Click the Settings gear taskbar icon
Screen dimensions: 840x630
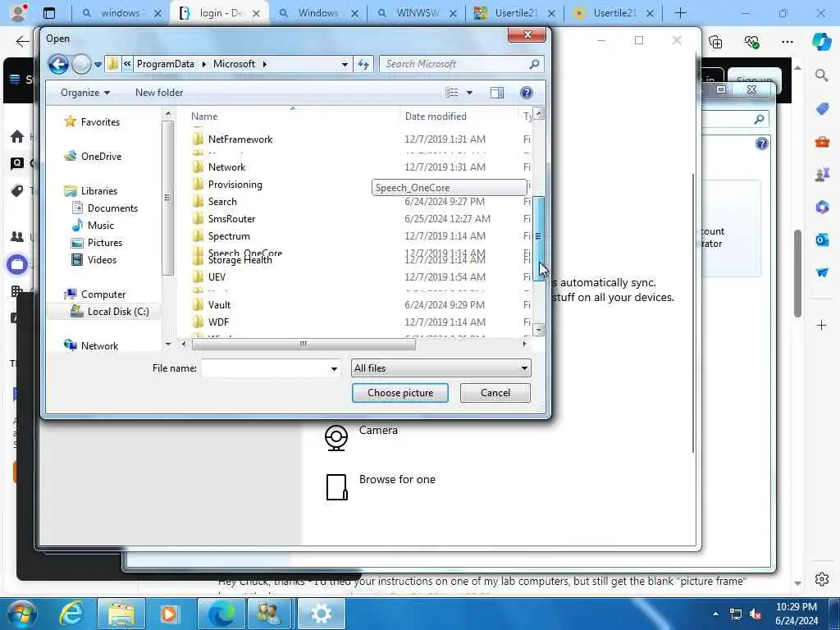point(321,614)
